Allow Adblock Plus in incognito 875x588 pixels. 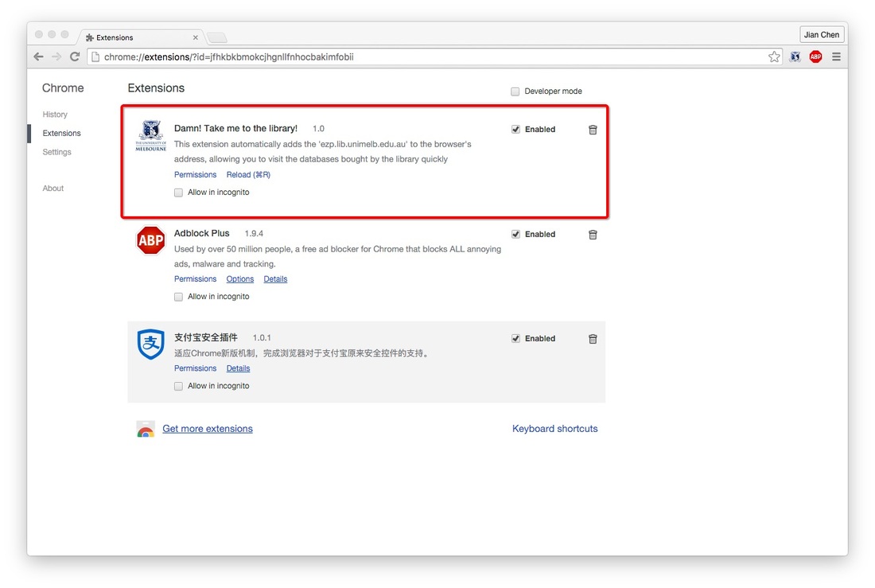coord(178,297)
